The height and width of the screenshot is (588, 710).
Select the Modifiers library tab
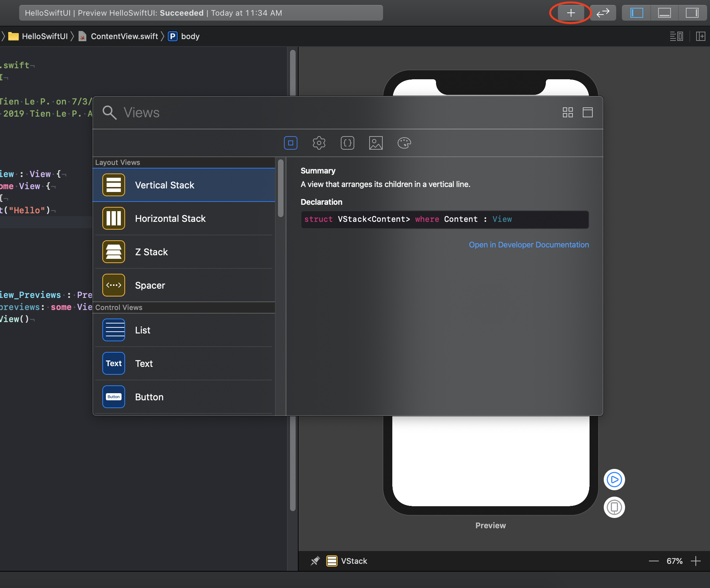319,143
